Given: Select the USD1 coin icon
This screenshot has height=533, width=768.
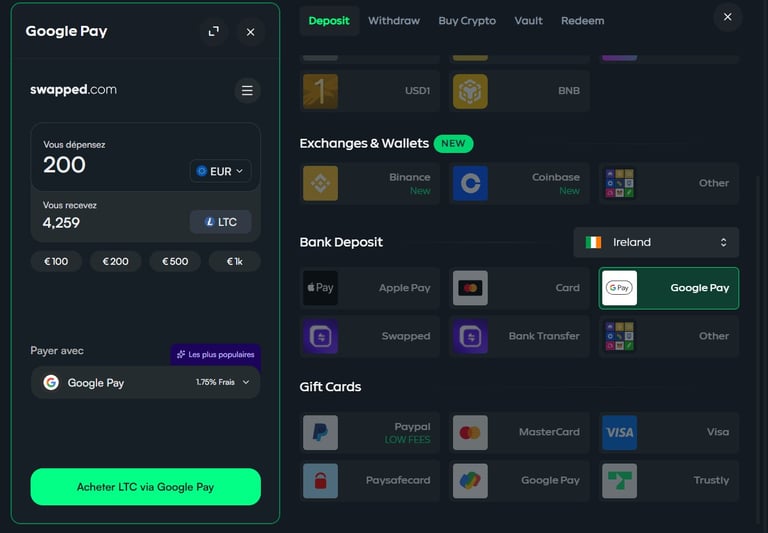Looking at the screenshot, I should pyautogui.click(x=320, y=91).
